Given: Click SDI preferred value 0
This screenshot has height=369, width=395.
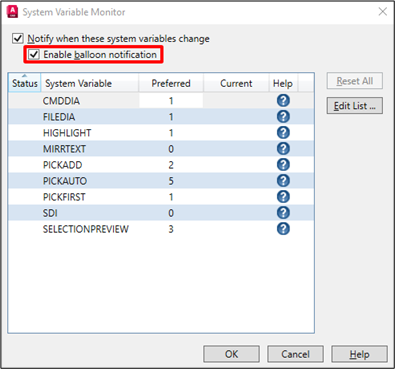Looking at the screenshot, I should click(x=171, y=213).
